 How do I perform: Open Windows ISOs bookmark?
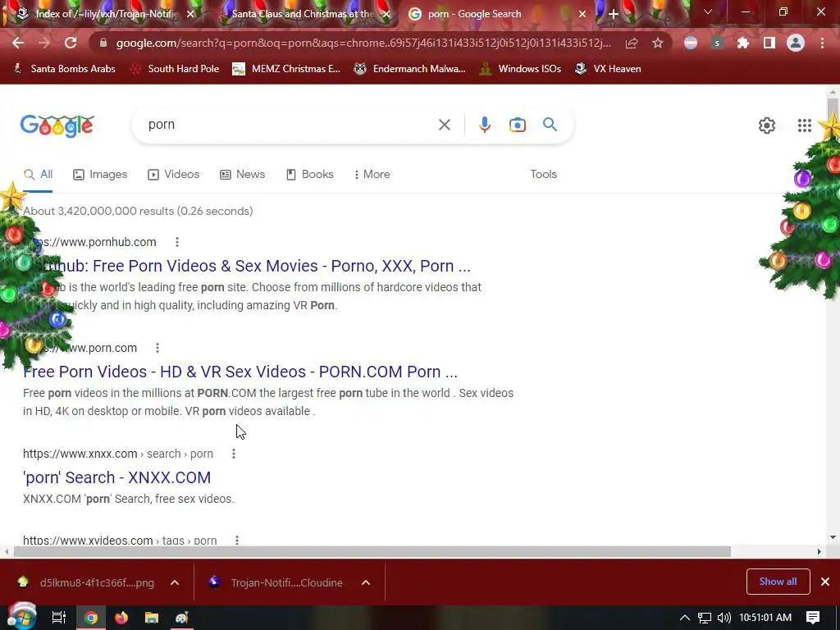coord(520,69)
